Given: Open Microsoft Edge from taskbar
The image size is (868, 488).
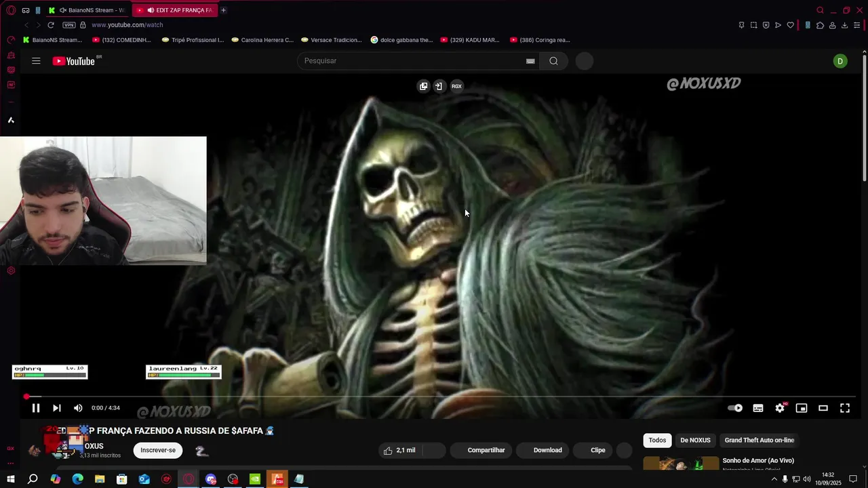Looking at the screenshot, I should tap(77, 479).
